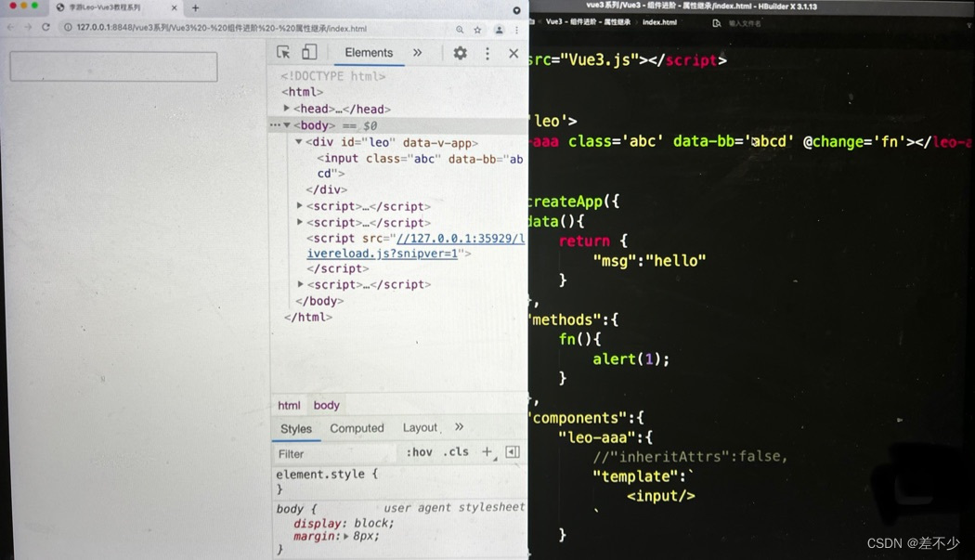Click the inheritAttrs comment line in editor

(x=690, y=457)
